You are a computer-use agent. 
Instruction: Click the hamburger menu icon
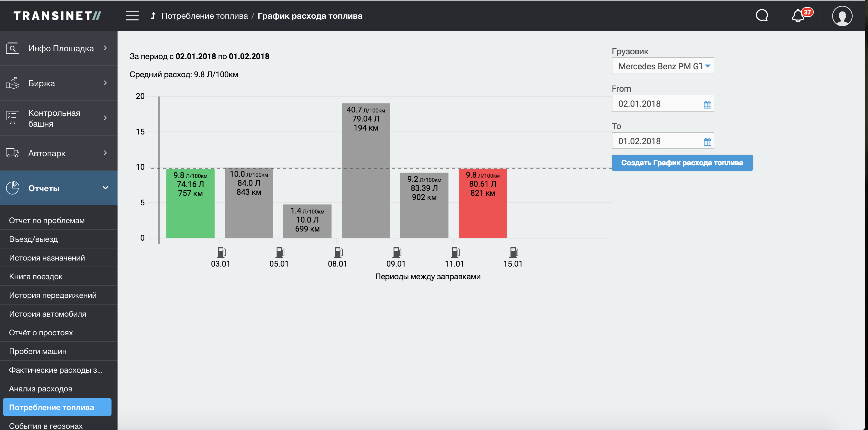click(132, 15)
